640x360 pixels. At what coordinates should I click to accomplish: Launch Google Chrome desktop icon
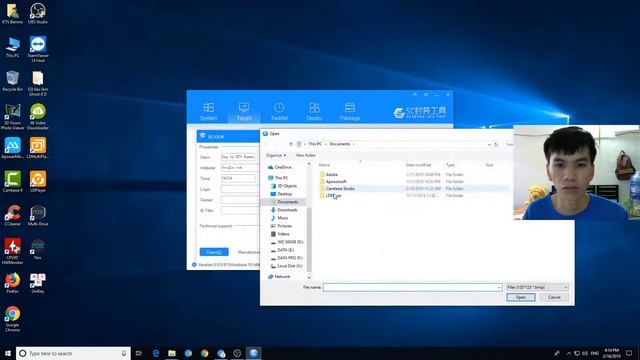[x=12, y=319]
